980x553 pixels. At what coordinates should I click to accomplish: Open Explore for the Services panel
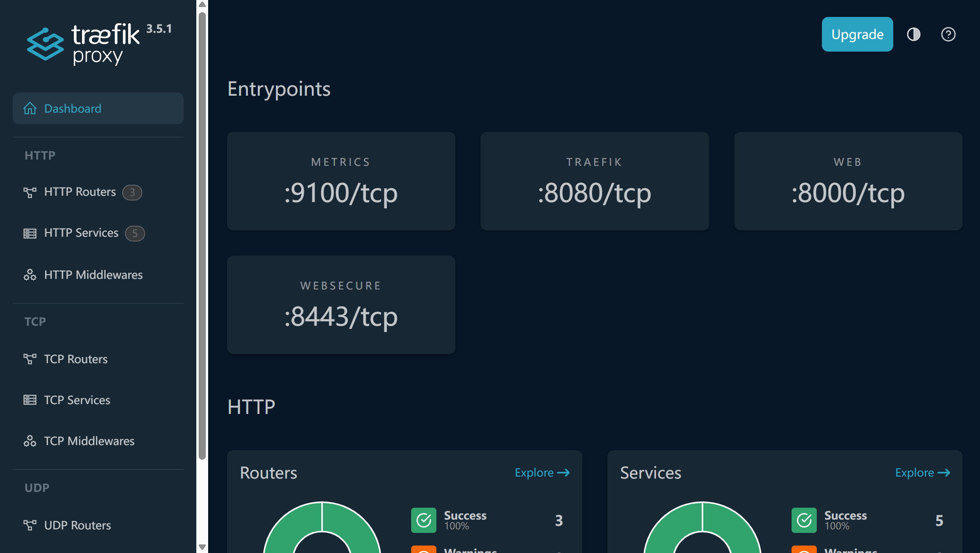922,473
